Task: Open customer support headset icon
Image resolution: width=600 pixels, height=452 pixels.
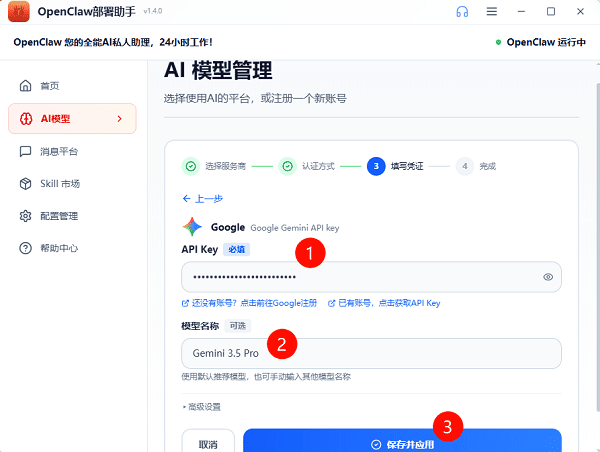Action: [462, 11]
